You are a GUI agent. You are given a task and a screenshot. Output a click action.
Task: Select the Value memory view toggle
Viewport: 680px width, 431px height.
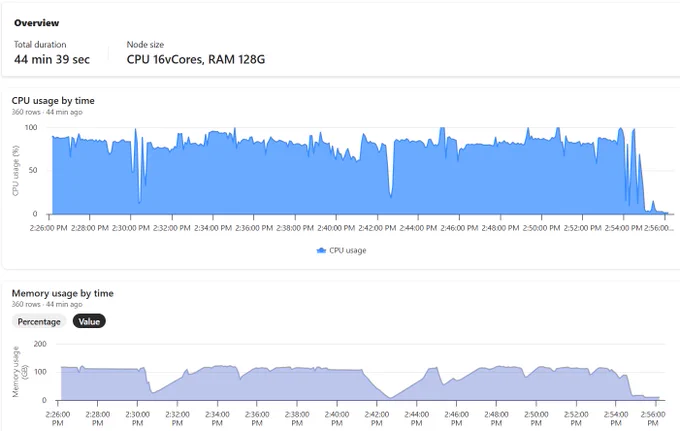point(89,322)
